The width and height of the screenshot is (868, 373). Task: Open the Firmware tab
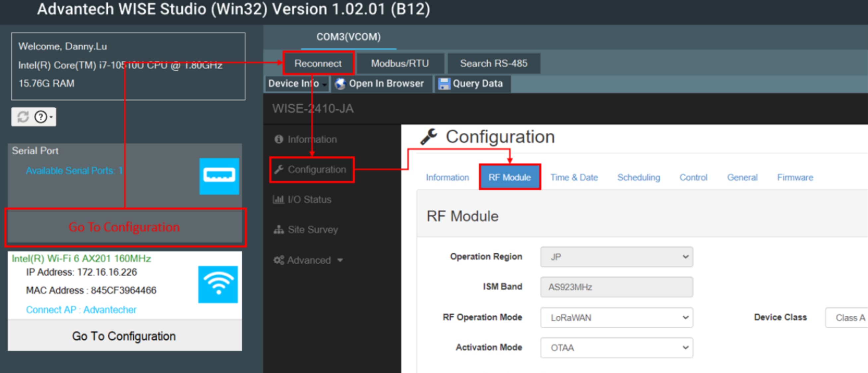click(795, 178)
